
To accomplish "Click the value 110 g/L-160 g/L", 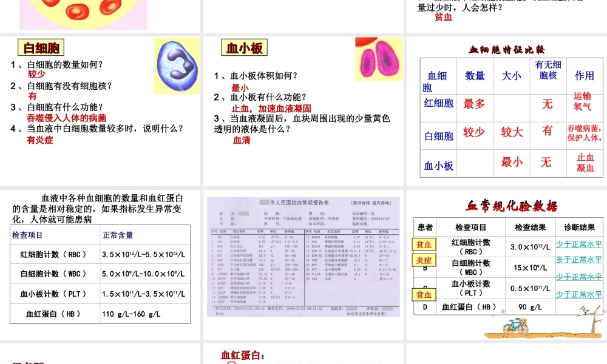I will click(x=131, y=314).
